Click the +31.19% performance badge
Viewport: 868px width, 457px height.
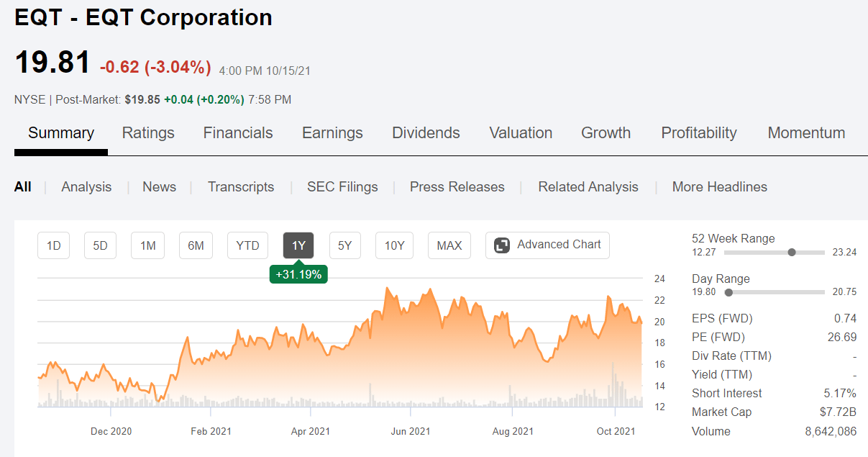[298, 274]
